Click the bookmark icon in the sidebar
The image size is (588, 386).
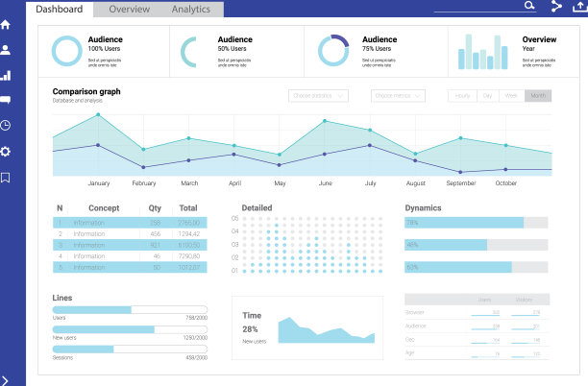tap(6, 177)
